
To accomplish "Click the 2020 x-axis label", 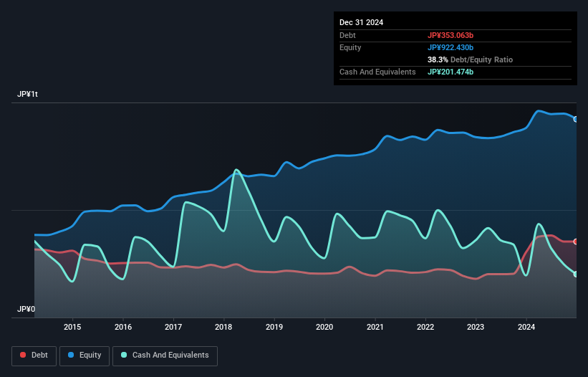I will pos(324,327).
